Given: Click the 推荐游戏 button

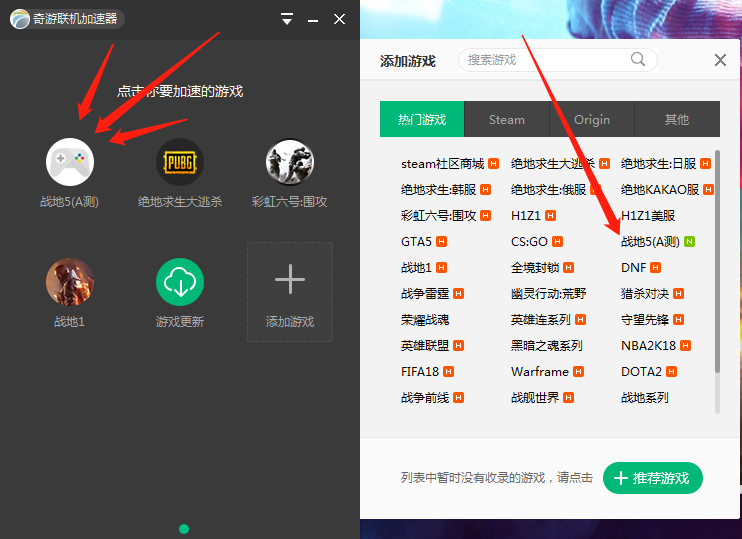Looking at the screenshot, I should (653, 478).
